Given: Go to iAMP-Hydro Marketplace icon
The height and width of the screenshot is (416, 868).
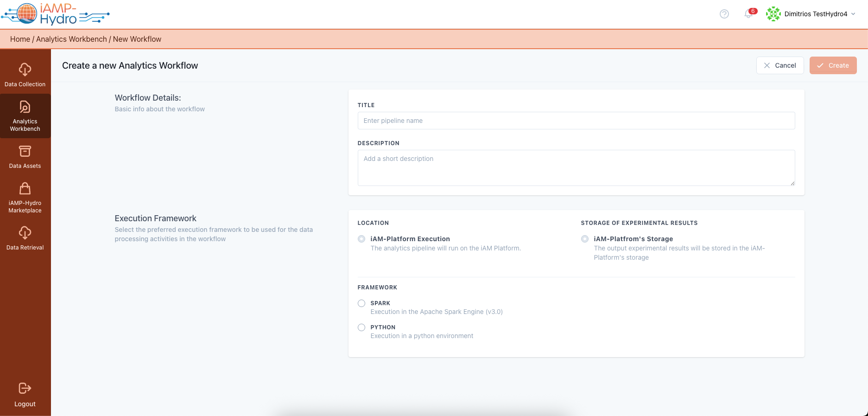Looking at the screenshot, I should tap(25, 189).
